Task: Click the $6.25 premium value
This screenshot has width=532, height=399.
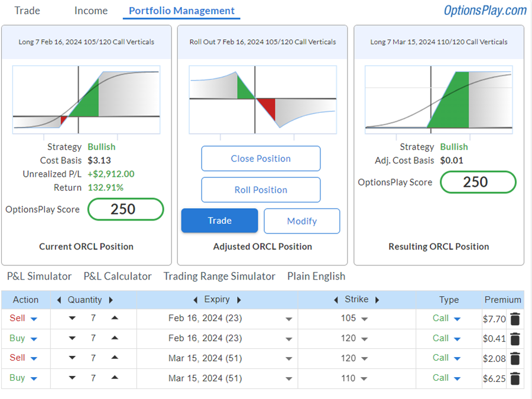Action: pyautogui.click(x=494, y=379)
